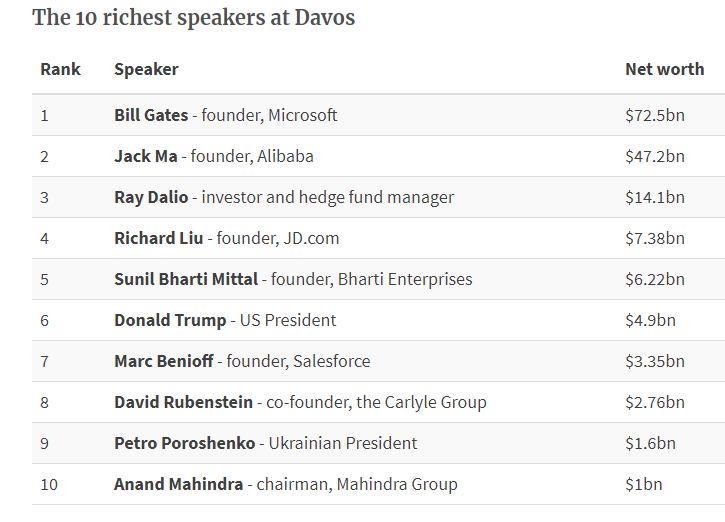Select Ray Dalio in the table
Viewport: 725px width, 522px height.
coord(151,197)
